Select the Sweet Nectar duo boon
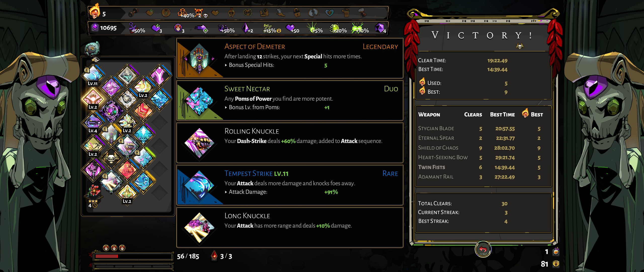644x272 pixels. point(290,100)
